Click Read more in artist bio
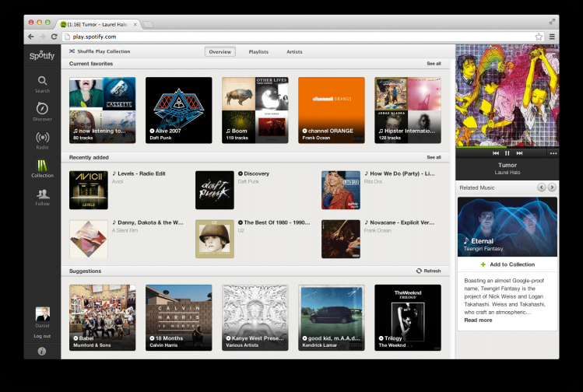The height and width of the screenshot is (392, 583). tap(478, 320)
